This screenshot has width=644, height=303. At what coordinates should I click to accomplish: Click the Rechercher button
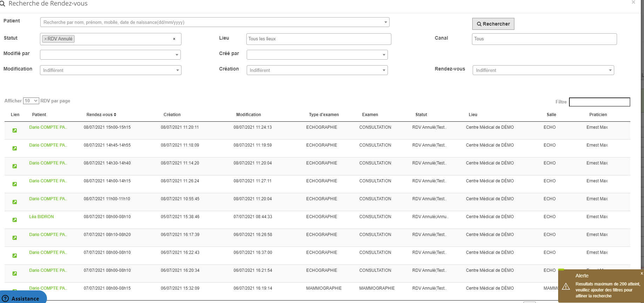click(x=493, y=24)
